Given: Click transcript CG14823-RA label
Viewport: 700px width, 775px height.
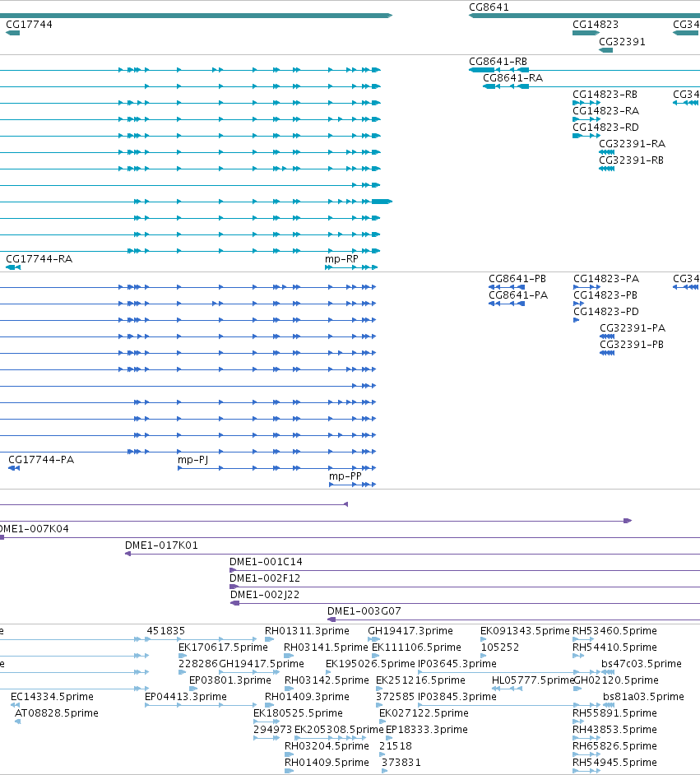Looking at the screenshot, I should coord(605,110).
